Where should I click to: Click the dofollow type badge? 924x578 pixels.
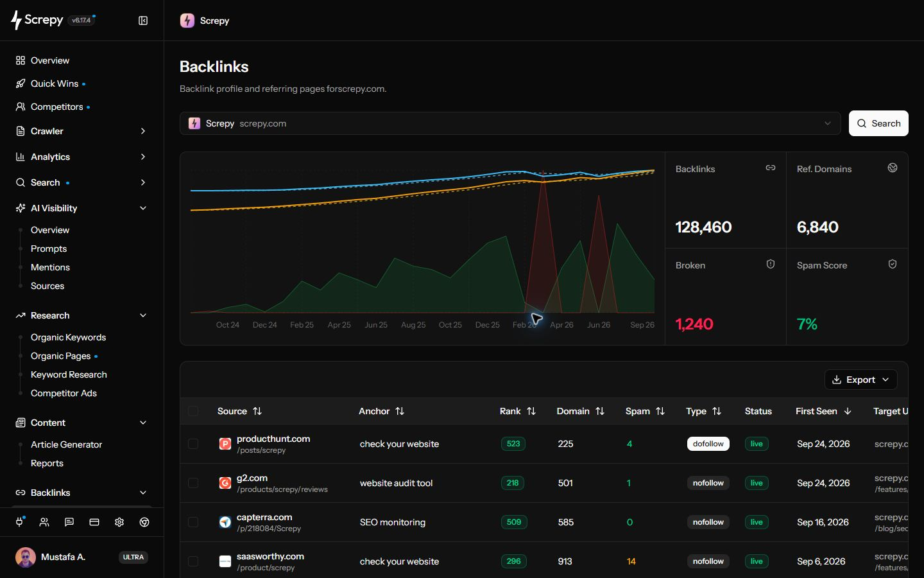[x=708, y=444]
